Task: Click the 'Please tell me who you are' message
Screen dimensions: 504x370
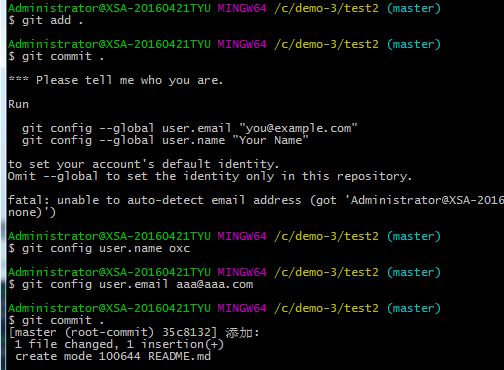Action: pyautogui.click(x=115, y=80)
